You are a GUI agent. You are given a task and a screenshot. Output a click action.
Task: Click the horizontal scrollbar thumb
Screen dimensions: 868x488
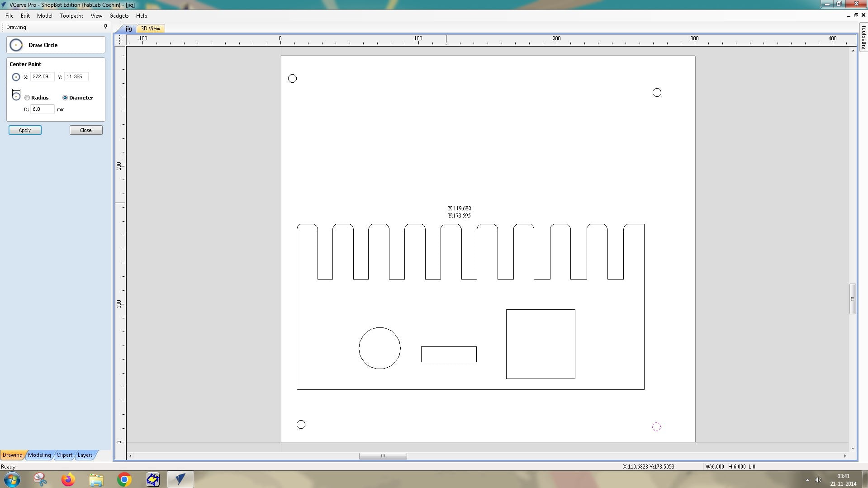[383, 456]
